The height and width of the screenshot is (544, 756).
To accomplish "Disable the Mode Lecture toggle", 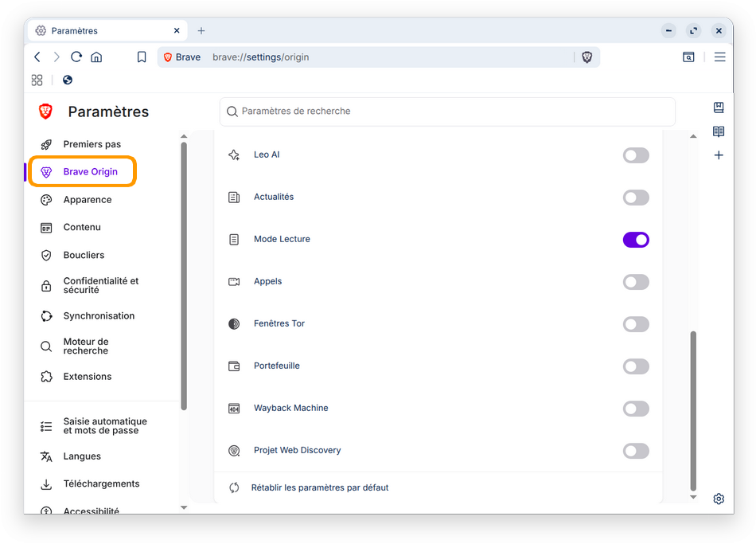I will tap(636, 240).
